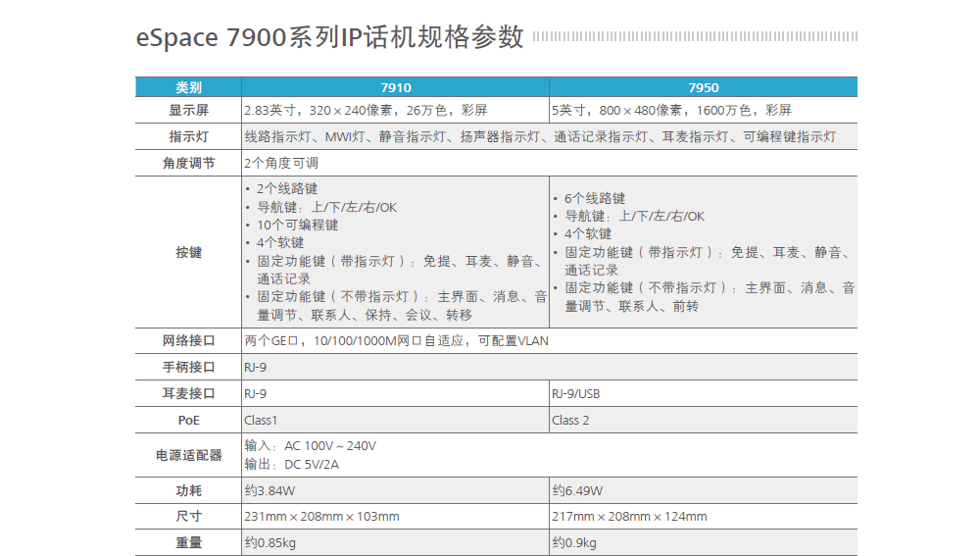
Task: Click the eSpace 7900 series page title
Action: [330, 38]
